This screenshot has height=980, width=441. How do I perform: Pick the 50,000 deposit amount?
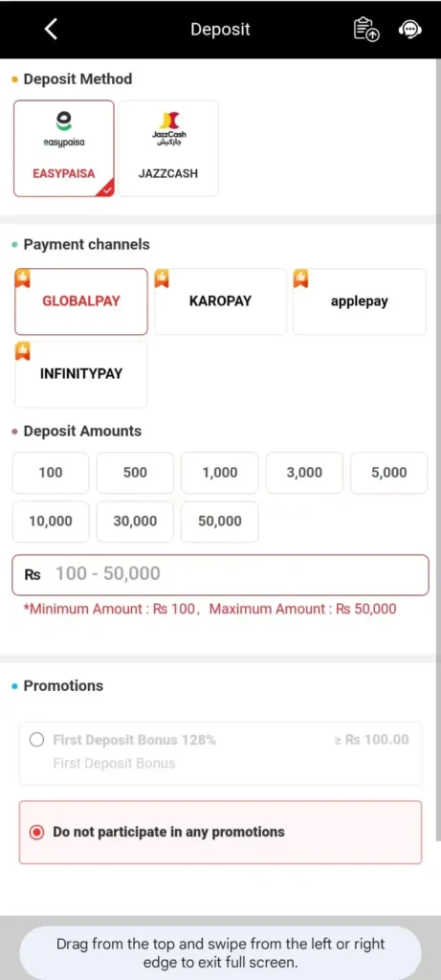(220, 522)
